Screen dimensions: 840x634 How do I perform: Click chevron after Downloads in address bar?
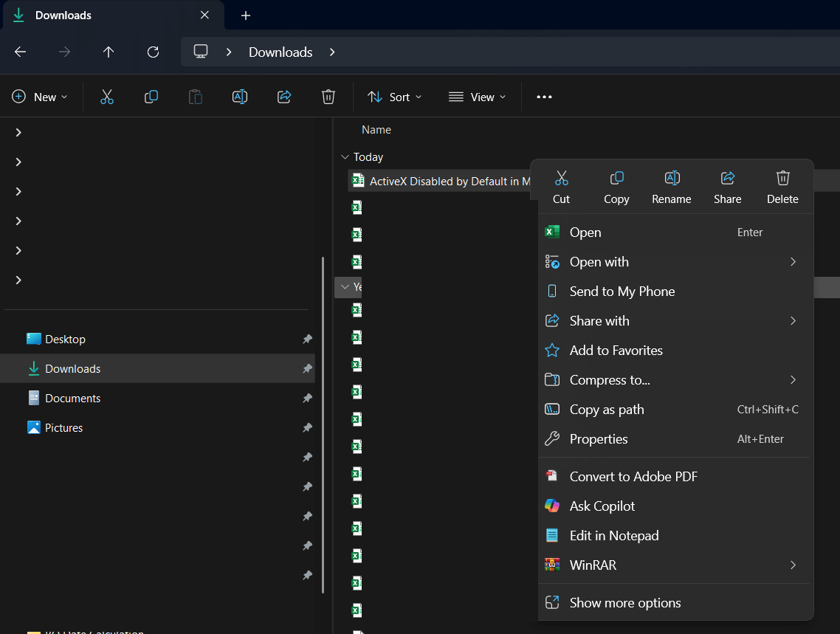pyautogui.click(x=332, y=52)
